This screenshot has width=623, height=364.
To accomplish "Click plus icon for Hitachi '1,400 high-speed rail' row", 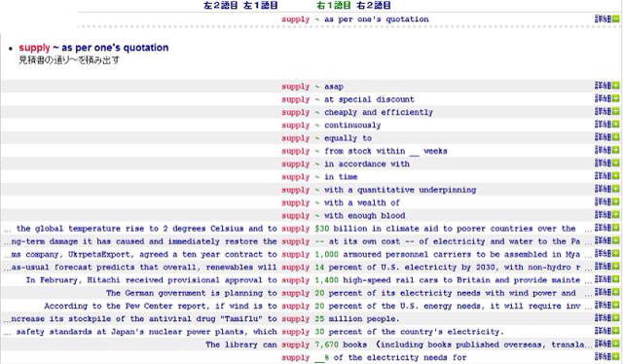I will (x=616, y=279).
